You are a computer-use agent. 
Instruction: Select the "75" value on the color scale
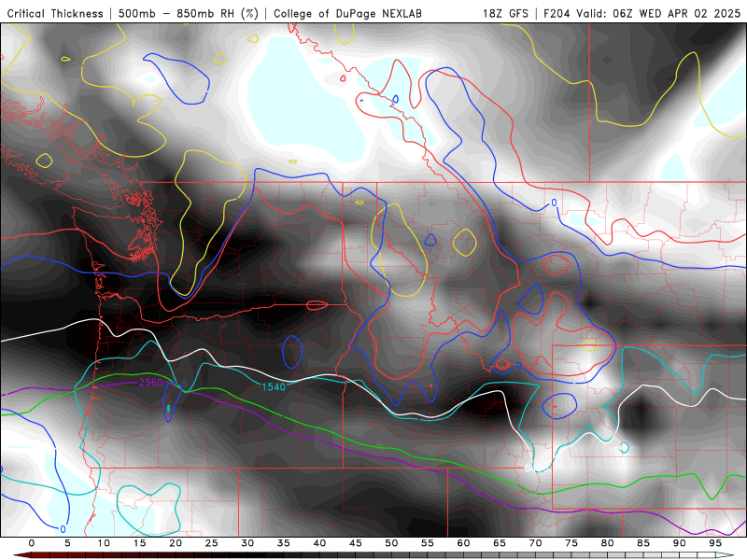pos(571,543)
